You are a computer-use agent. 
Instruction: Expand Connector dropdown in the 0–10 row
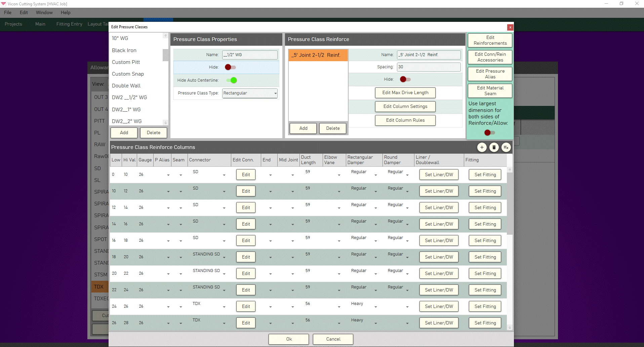click(x=224, y=175)
